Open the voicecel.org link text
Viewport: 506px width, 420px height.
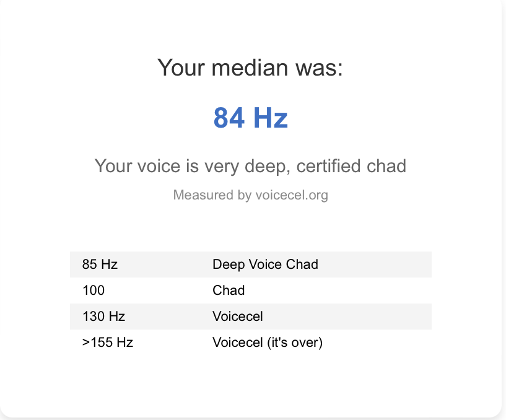[291, 196]
